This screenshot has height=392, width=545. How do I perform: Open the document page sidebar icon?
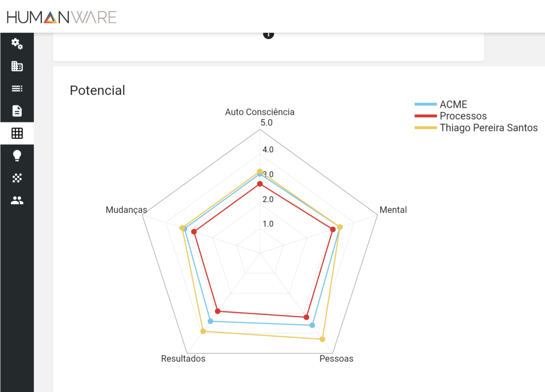point(17,111)
